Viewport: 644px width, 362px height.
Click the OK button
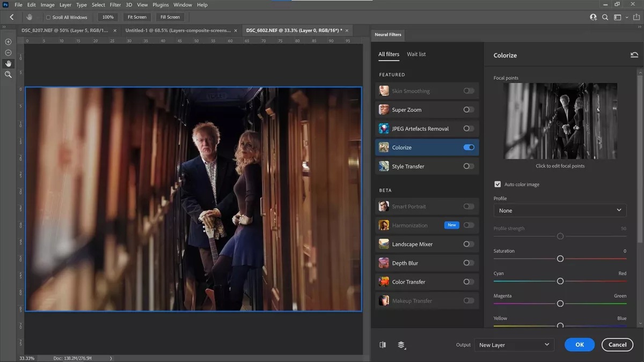[x=579, y=345]
